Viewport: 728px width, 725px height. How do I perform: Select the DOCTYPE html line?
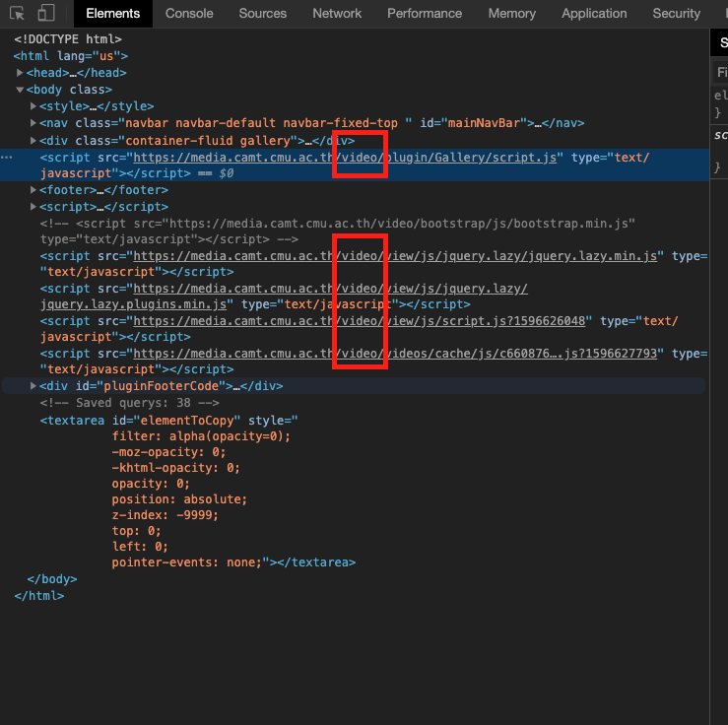[68, 39]
